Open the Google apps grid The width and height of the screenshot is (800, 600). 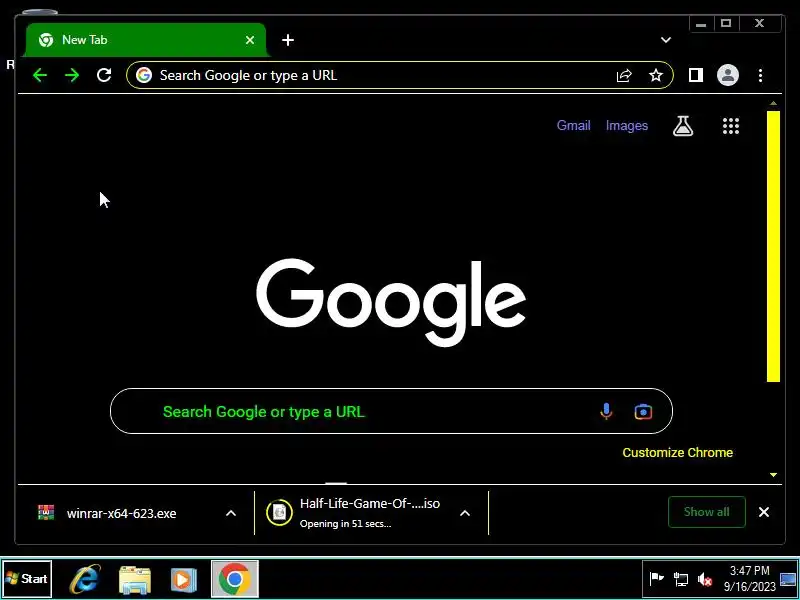731,126
